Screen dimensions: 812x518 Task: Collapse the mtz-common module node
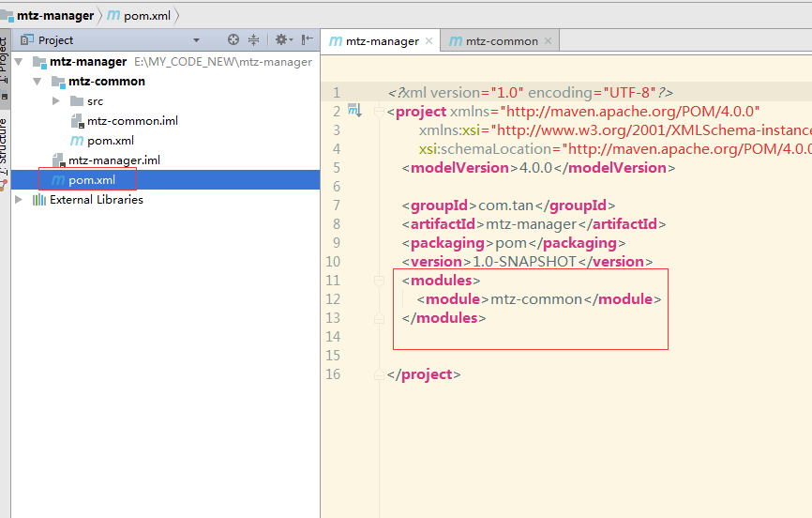(38, 82)
